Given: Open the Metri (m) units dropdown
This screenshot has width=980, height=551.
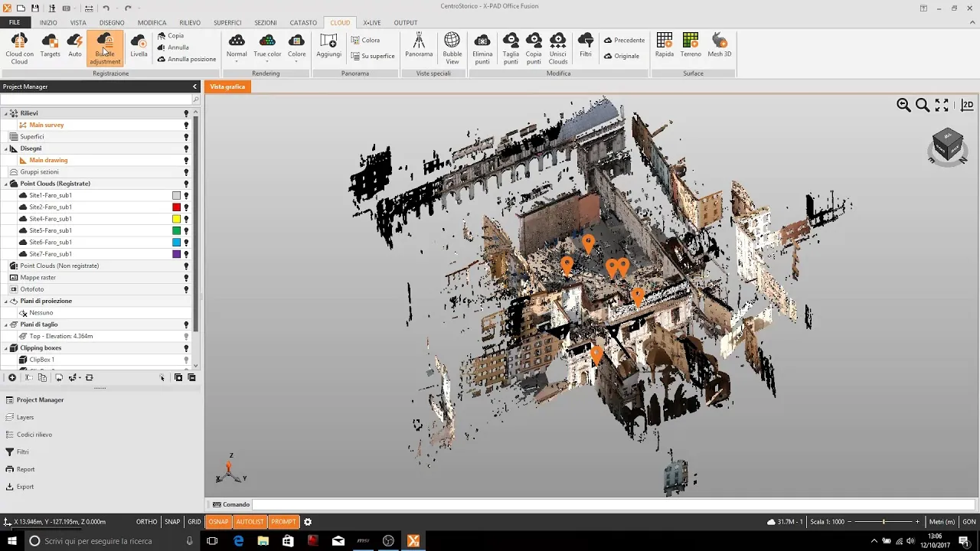Looking at the screenshot, I should (941, 522).
